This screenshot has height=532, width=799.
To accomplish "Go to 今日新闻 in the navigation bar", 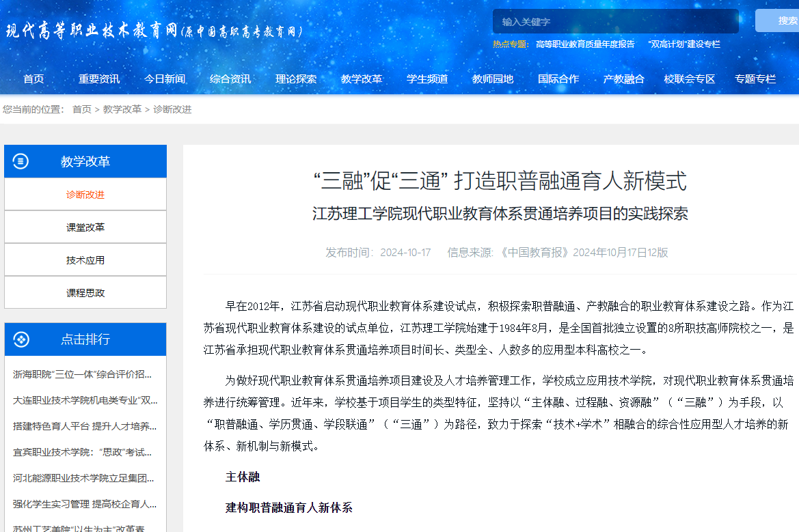I will pyautogui.click(x=165, y=79).
